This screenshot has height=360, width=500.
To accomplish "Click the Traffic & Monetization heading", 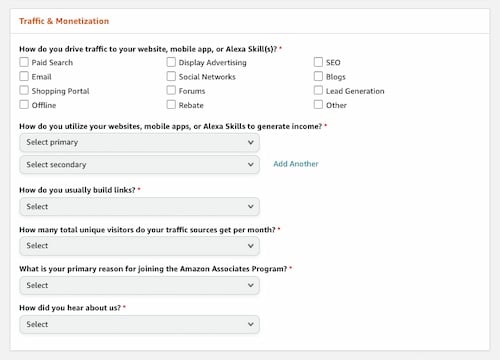I will tap(64, 21).
